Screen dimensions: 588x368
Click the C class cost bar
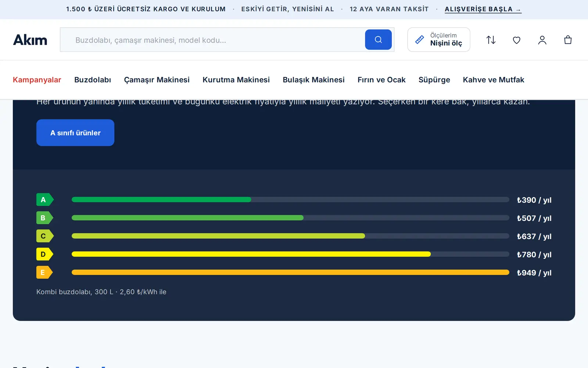pyautogui.click(x=290, y=236)
